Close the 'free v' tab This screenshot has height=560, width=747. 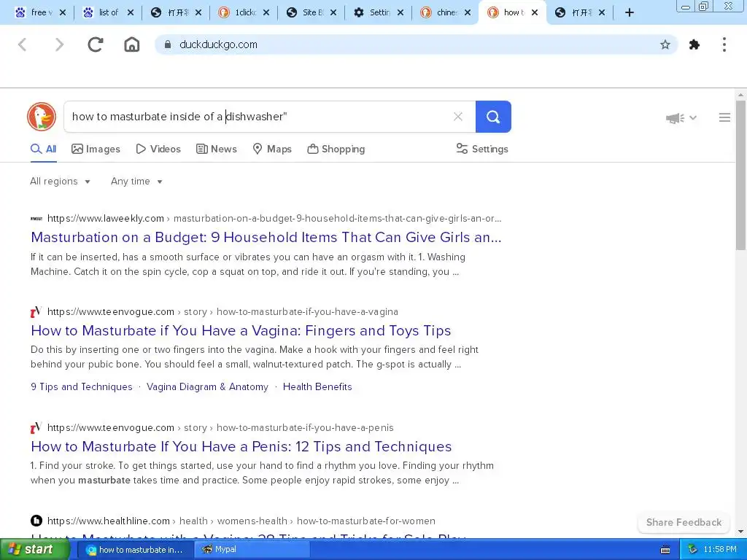coord(63,13)
